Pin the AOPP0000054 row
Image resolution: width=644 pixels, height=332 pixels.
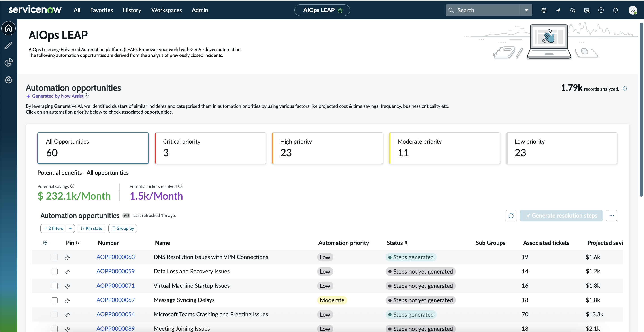68,315
